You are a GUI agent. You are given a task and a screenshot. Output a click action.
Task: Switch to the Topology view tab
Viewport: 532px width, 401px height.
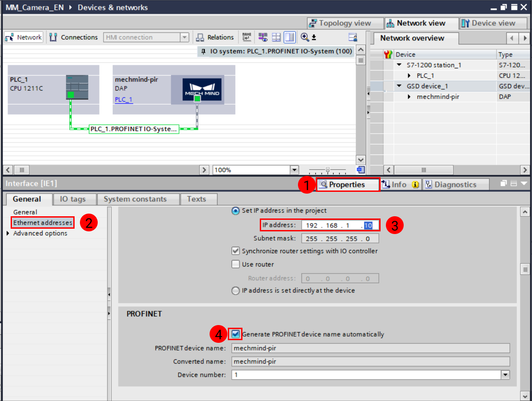345,23
